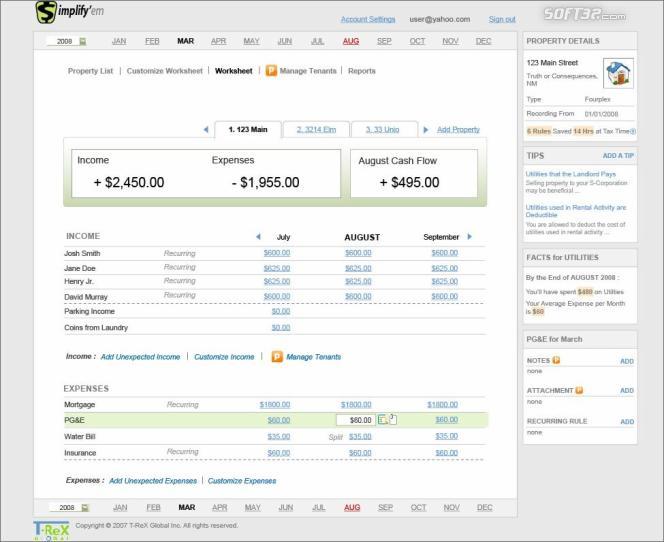
Task: Click premium icon beside NOTES
Action: pyautogui.click(x=556, y=360)
